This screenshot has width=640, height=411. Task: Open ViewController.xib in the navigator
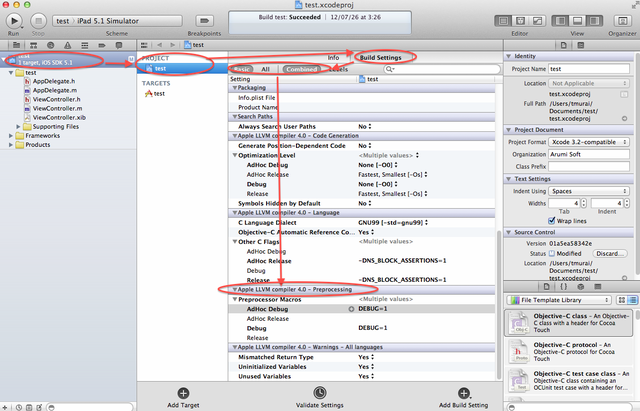pyautogui.click(x=59, y=117)
